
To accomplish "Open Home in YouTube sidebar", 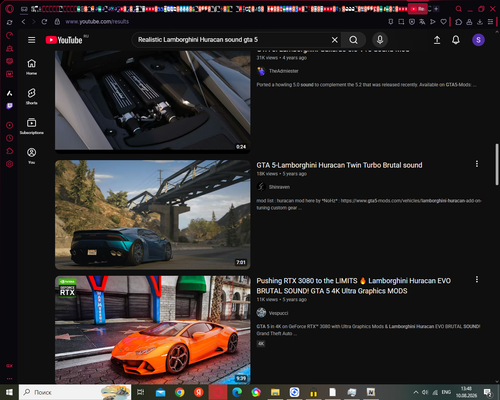I will click(x=31, y=67).
